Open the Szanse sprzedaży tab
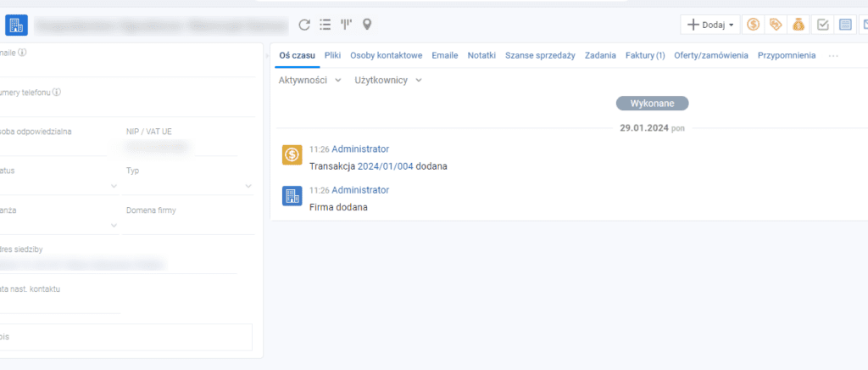The width and height of the screenshot is (868, 370). 539,55
